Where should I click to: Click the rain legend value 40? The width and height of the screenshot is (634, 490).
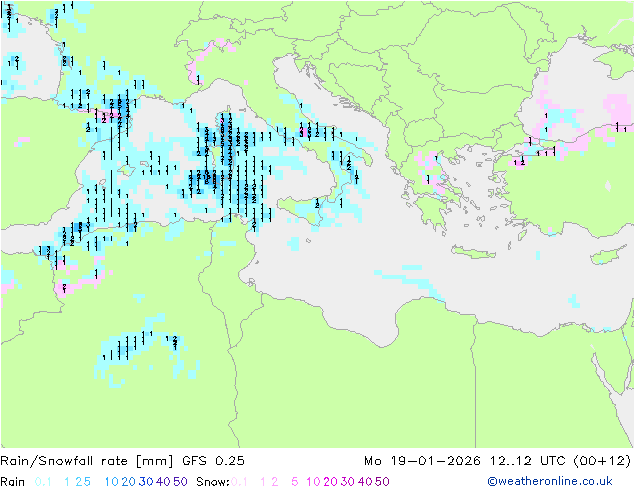coord(163,482)
